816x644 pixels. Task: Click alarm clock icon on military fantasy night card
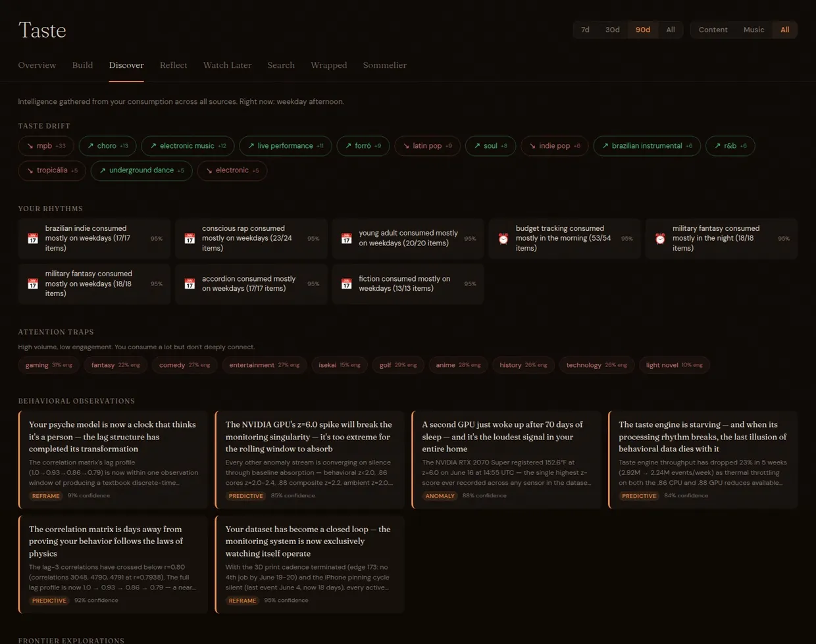[660, 239]
